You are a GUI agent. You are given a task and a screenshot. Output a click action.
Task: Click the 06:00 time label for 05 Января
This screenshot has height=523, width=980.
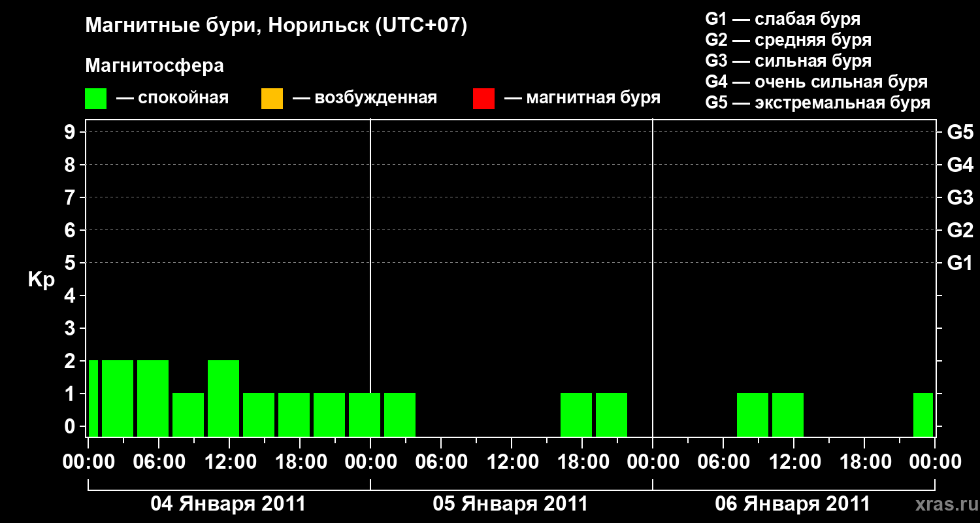(441, 462)
